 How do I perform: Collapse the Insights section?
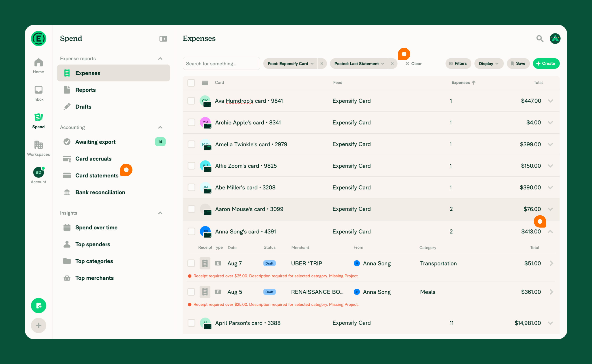160,213
